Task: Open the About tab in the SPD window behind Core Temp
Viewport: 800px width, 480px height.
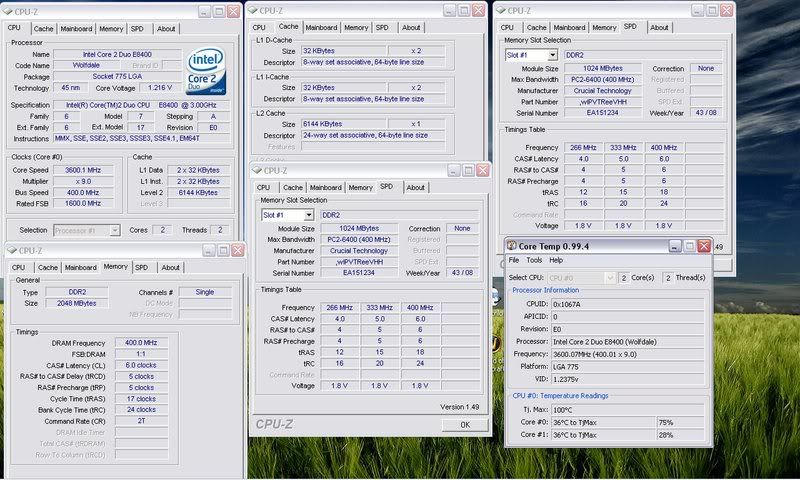Action: point(659,28)
